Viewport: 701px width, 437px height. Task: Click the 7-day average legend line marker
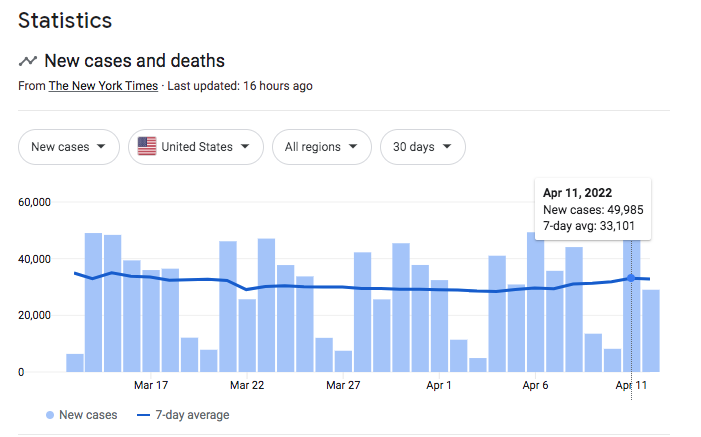coord(144,415)
